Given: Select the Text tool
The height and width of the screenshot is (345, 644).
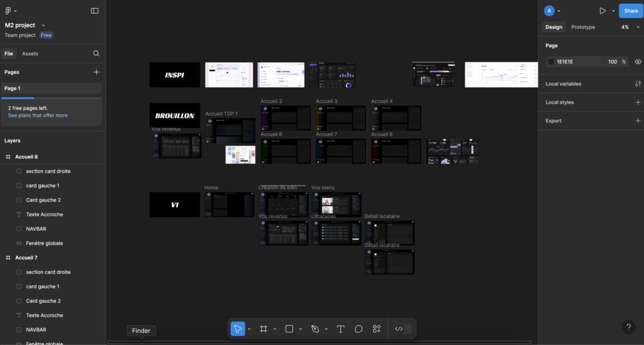Looking at the screenshot, I should point(340,329).
